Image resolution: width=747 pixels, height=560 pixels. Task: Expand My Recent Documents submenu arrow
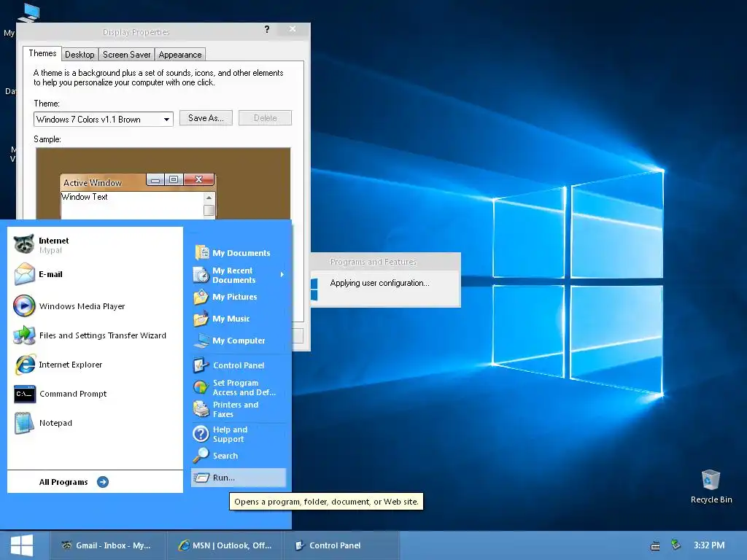tap(282, 275)
